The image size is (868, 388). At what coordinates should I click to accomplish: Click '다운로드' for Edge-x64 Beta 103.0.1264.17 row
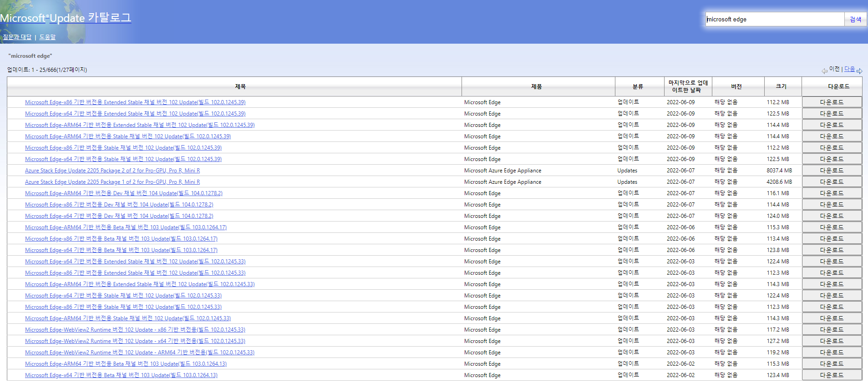pos(832,250)
